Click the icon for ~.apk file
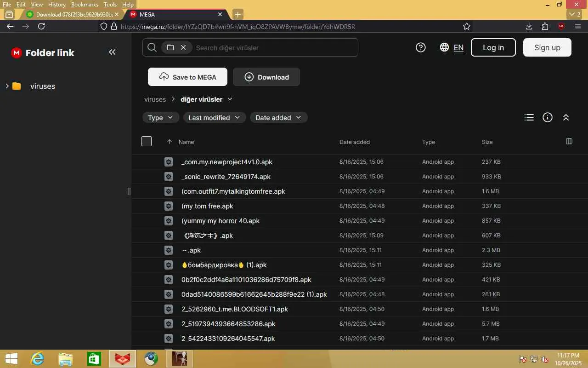The height and width of the screenshot is (368, 588). click(x=169, y=250)
